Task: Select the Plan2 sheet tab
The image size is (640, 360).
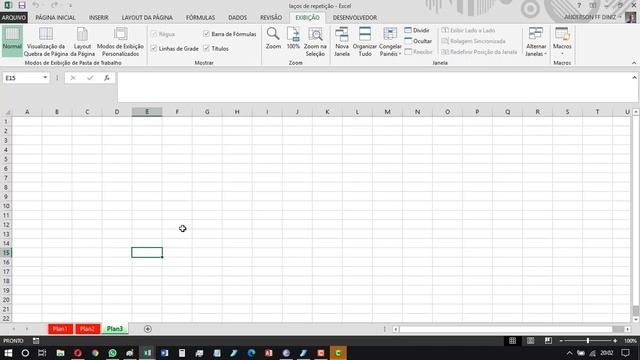Action: tap(87, 329)
